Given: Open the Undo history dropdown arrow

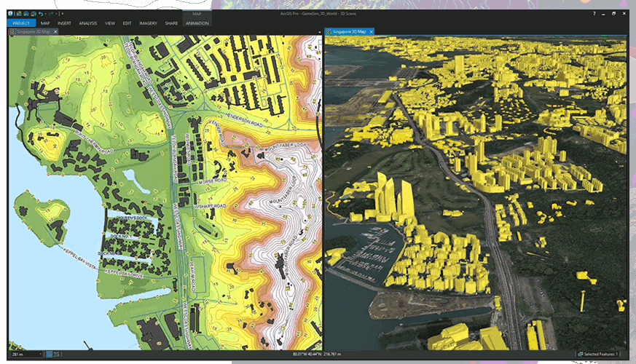Looking at the screenshot, I should (45, 14).
